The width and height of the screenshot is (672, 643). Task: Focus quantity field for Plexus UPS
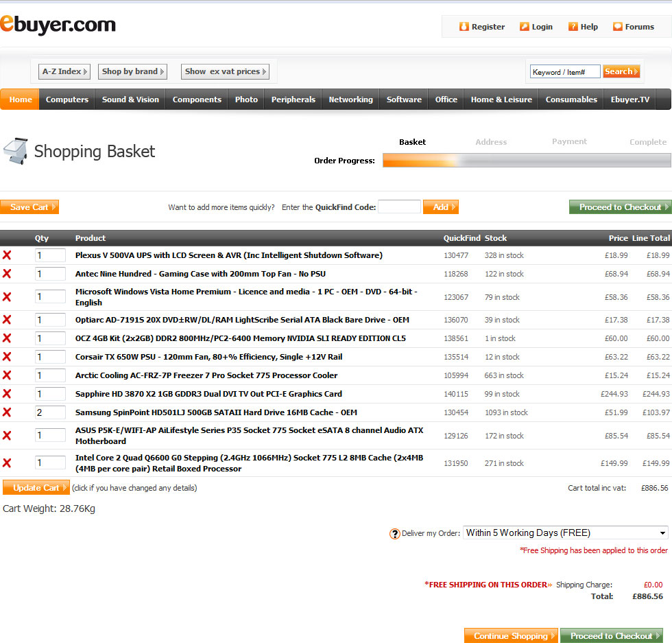[x=50, y=255]
